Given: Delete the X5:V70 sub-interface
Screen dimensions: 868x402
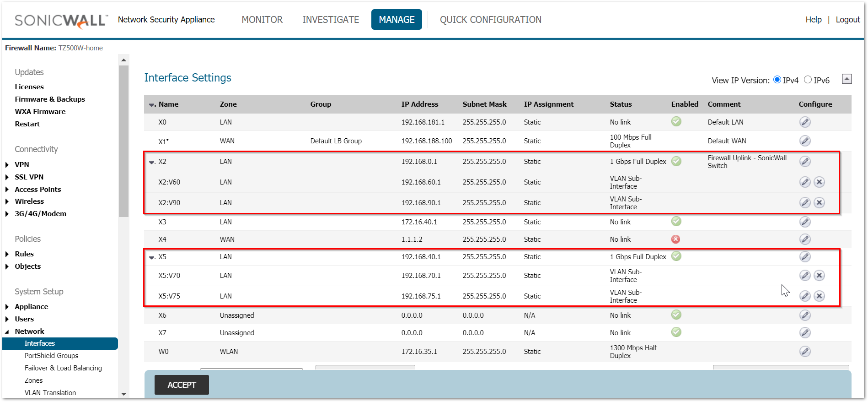Looking at the screenshot, I should [x=819, y=276].
